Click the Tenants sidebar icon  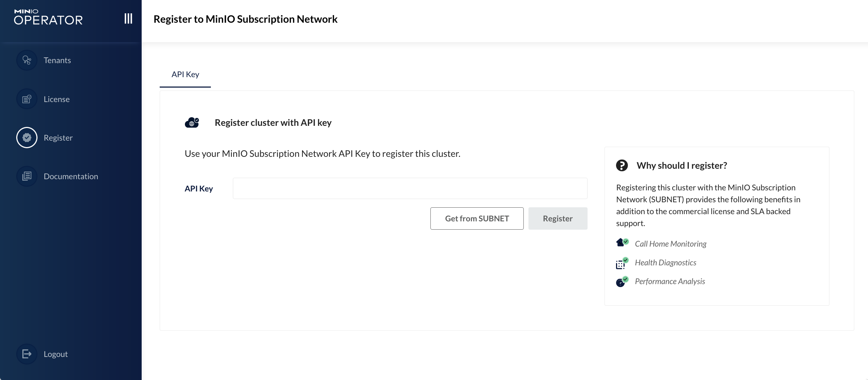point(27,60)
